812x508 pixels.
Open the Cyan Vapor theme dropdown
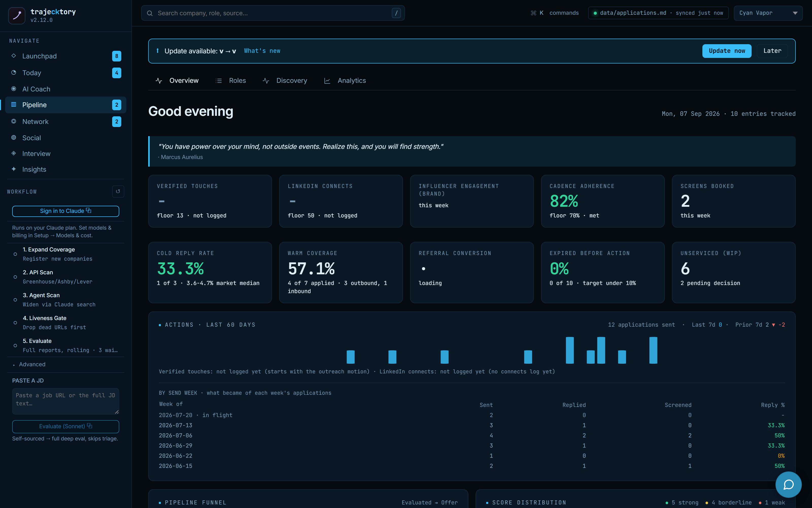pyautogui.click(x=768, y=13)
